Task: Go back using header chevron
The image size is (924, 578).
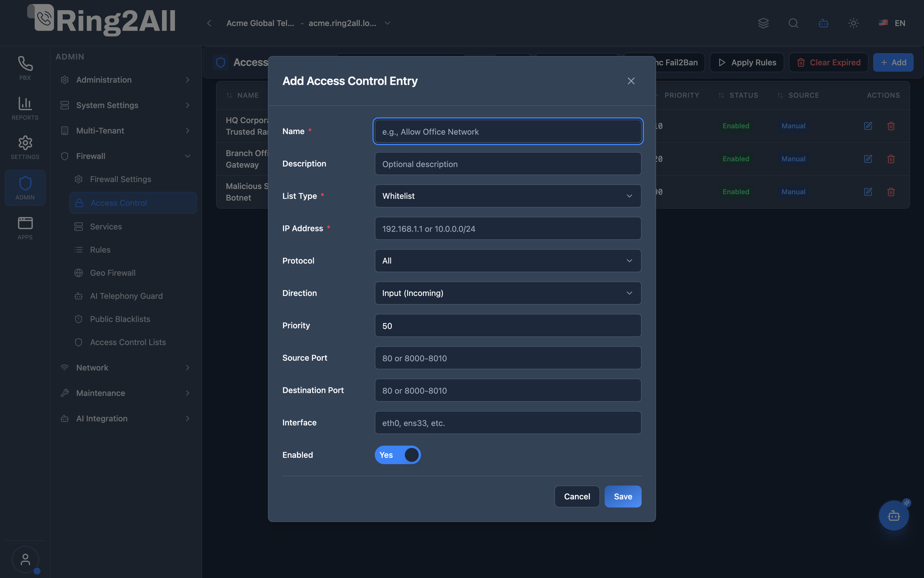Action: tap(209, 23)
